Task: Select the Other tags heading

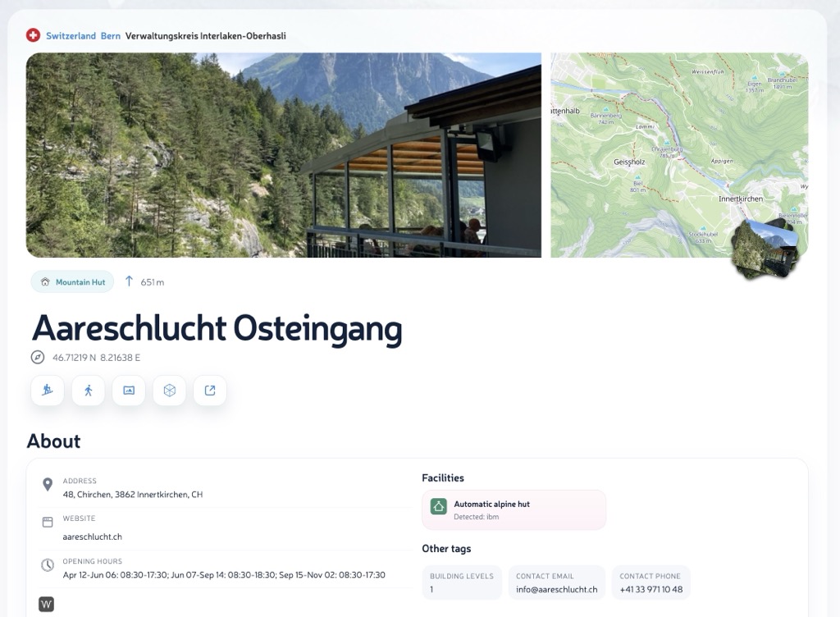Action: coord(446,548)
